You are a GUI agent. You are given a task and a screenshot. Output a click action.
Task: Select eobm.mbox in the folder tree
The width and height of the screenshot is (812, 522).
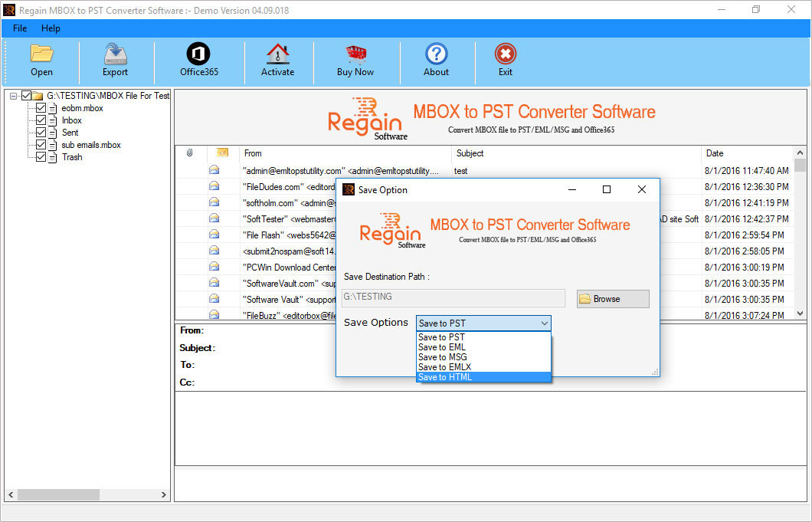click(82, 108)
